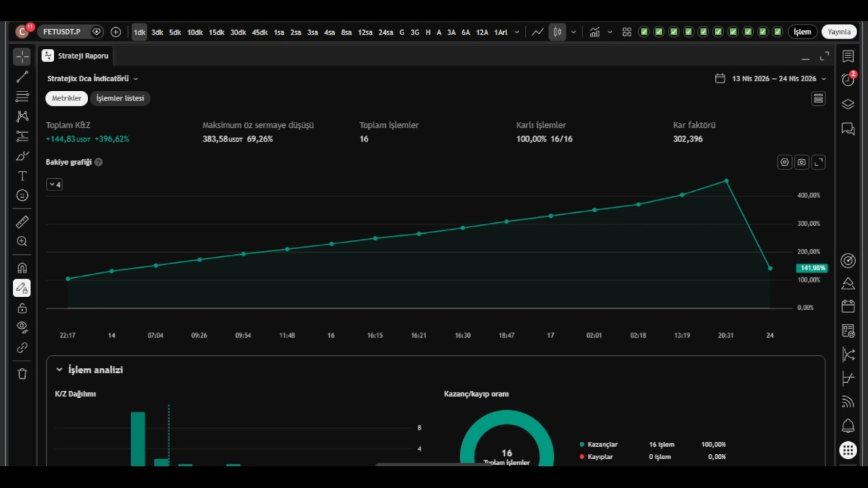Click the Yayınla button

839,32
